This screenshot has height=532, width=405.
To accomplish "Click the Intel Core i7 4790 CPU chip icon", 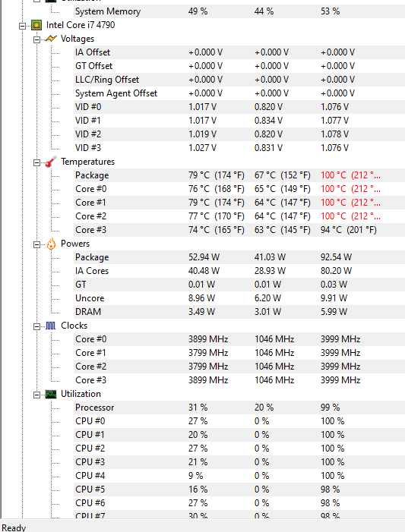I will tap(36, 25).
